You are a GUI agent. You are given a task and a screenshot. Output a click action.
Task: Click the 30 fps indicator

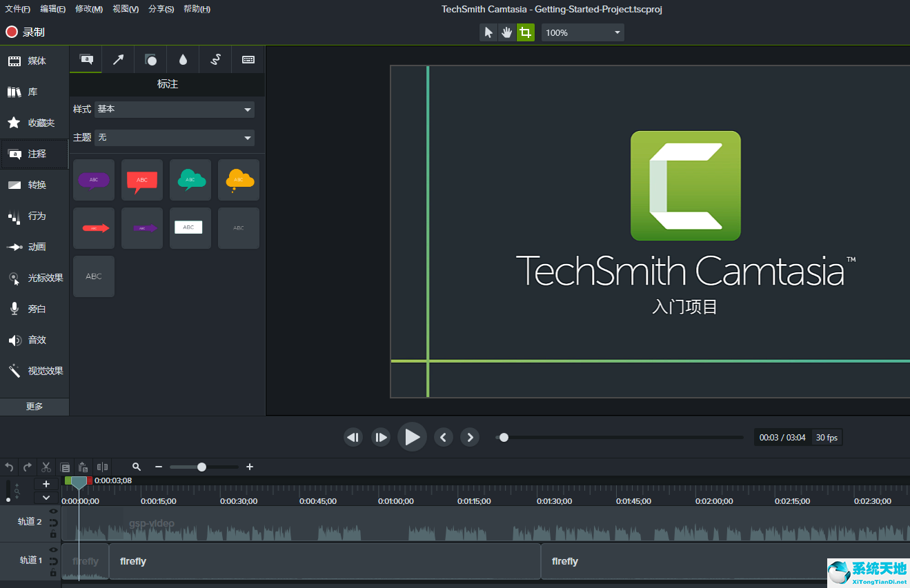(x=827, y=438)
